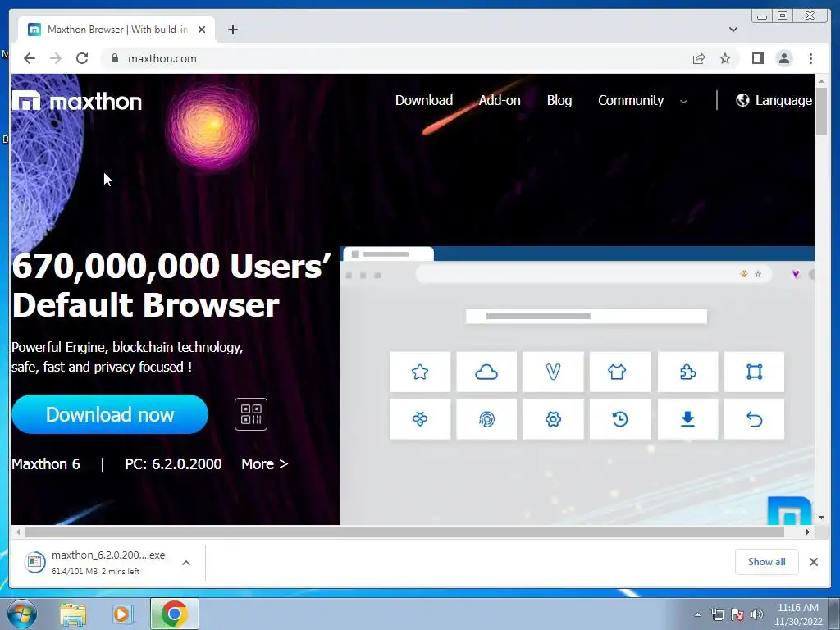Image resolution: width=840 pixels, height=630 pixels.
Task: Open Windows Explorer from taskbar
Action: coord(72,614)
